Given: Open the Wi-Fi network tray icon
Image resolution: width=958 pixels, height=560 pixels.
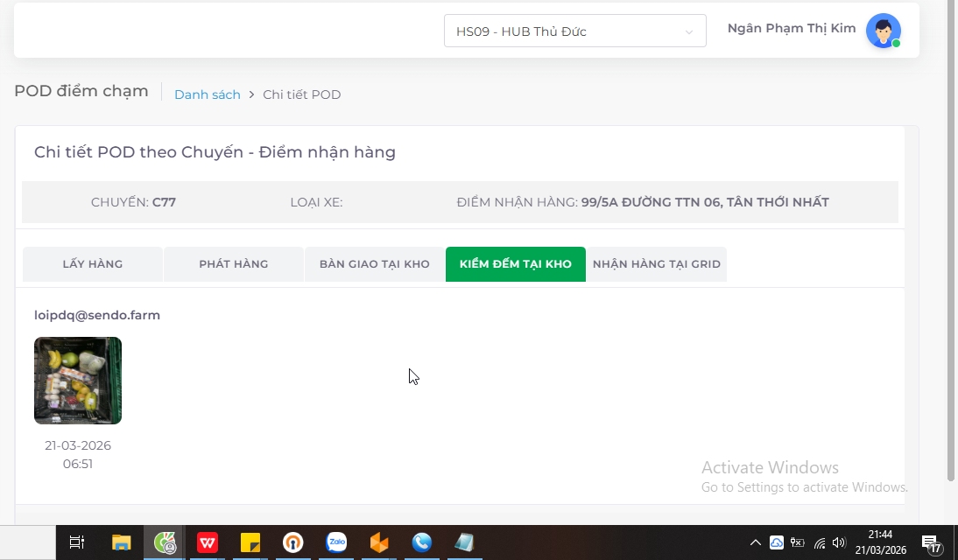Looking at the screenshot, I should click(x=820, y=542).
